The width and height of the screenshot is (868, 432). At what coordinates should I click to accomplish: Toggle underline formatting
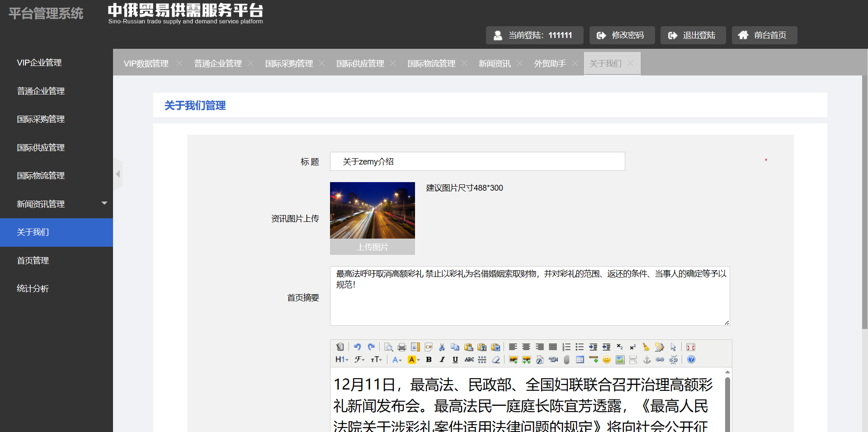pos(455,360)
